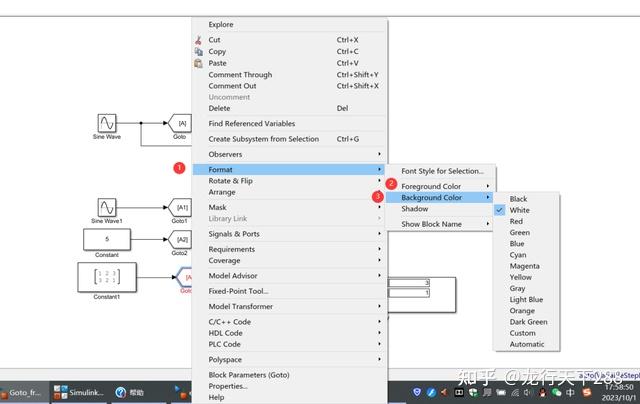Open Font Style for Selection...
Screen dimensions: 640x404
441,171
